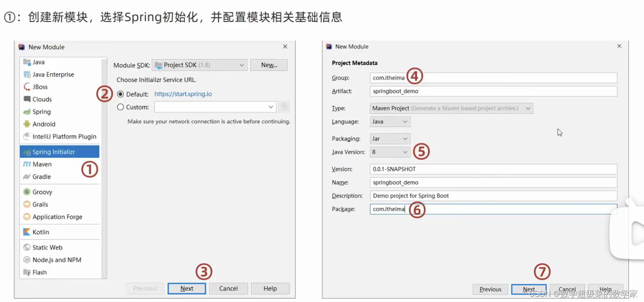Screen dimensions: 644x302
Task: Select the Android robot icon
Action: click(x=27, y=124)
